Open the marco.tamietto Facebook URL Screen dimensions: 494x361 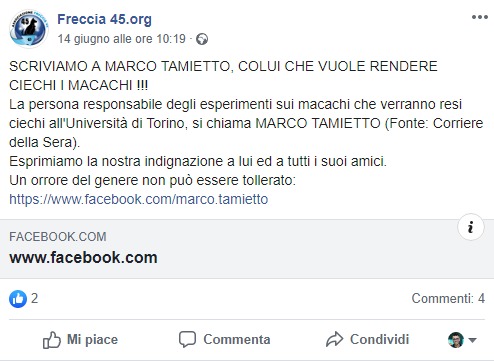139,199
